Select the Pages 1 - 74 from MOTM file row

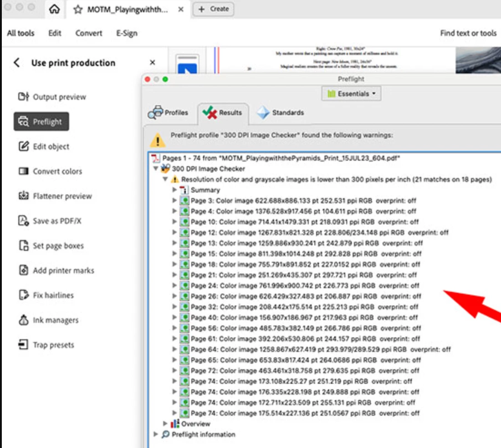pyautogui.click(x=281, y=158)
